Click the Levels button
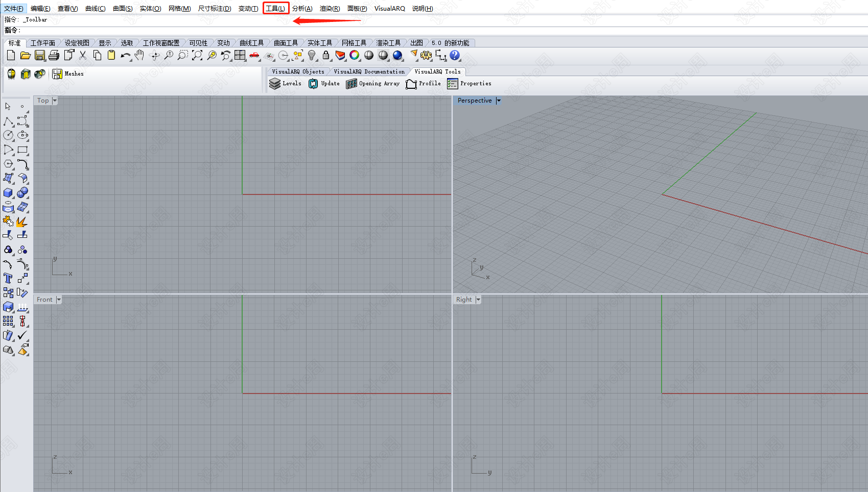This screenshot has width=868, height=492. (285, 84)
